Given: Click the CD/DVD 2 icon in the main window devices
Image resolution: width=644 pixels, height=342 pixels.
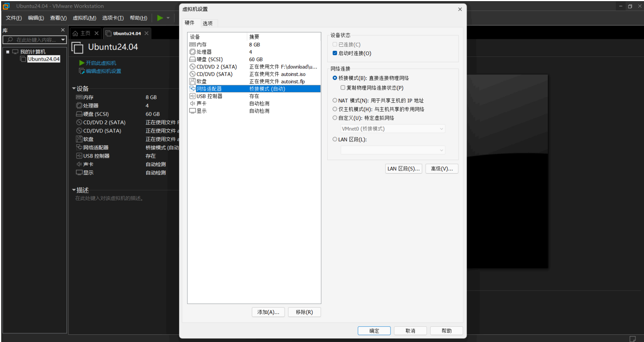Looking at the screenshot, I should point(79,122).
